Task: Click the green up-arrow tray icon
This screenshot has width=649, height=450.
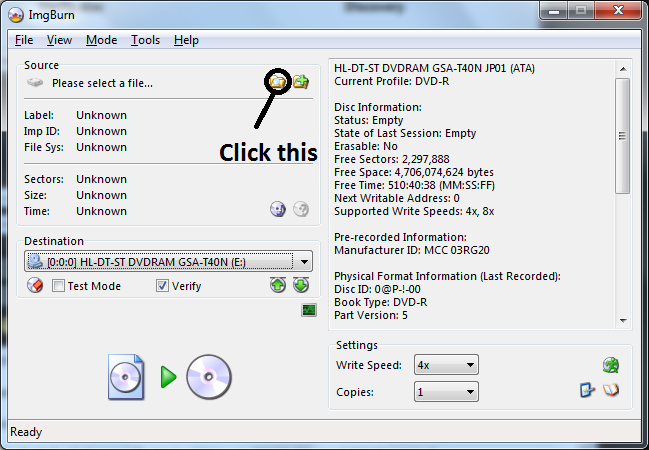Action: [278, 285]
